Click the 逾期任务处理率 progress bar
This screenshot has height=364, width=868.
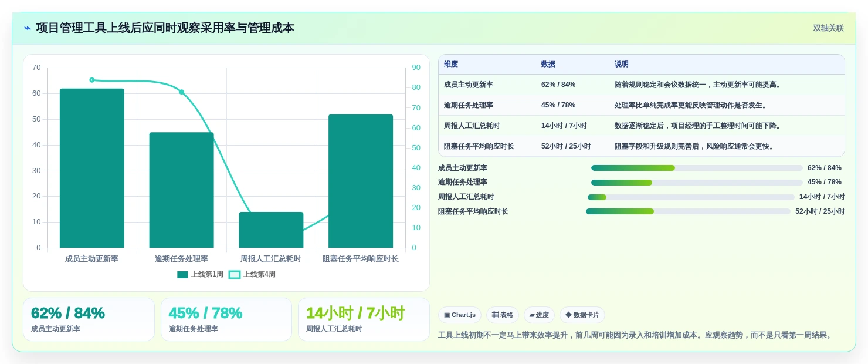pyautogui.click(x=697, y=183)
